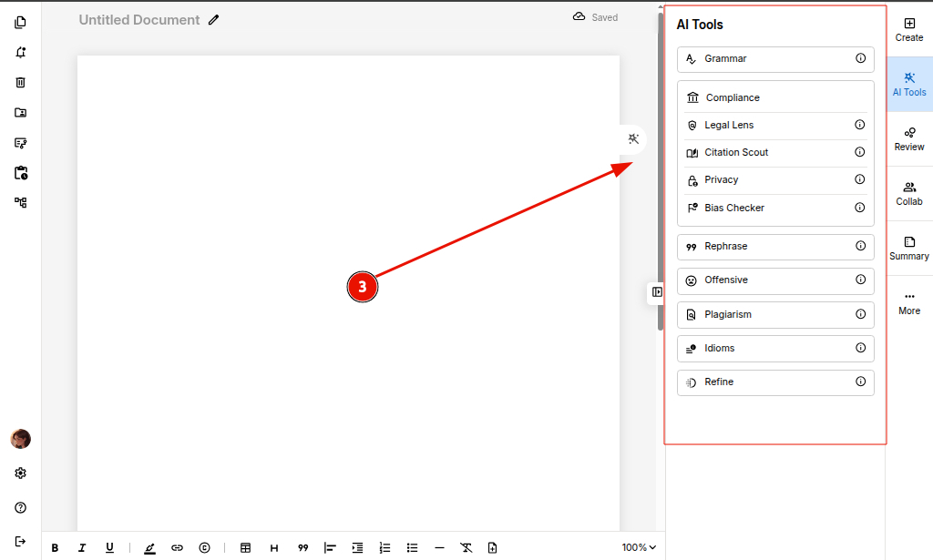Toggle italic formatting
933x560 pixels.
click(x=82, y=547)
